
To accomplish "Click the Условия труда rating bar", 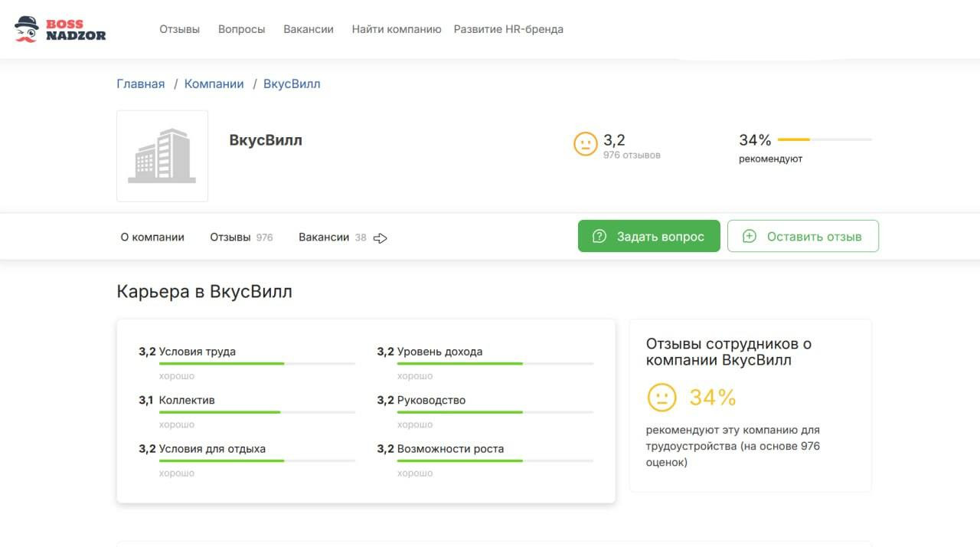I will tap(256, 363).
